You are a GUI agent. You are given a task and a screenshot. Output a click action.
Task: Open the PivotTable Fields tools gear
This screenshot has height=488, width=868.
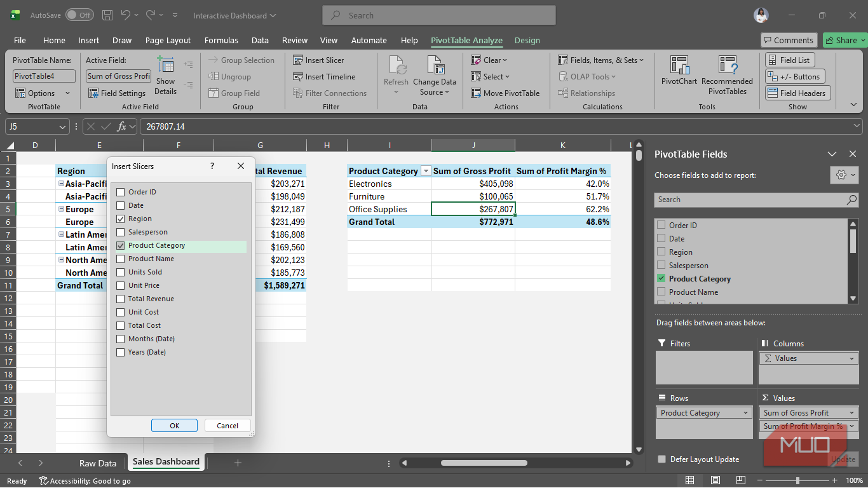point(844,175)
